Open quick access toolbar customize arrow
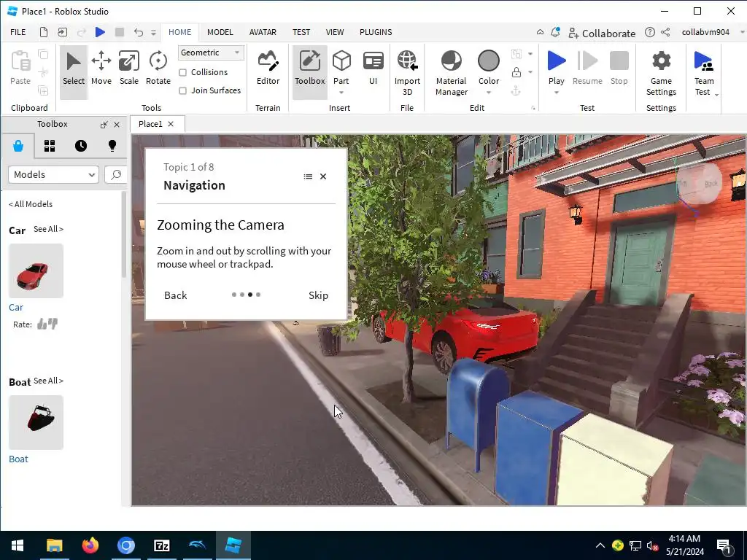Viewport: 747px width, 560px height. coord(153,32)
